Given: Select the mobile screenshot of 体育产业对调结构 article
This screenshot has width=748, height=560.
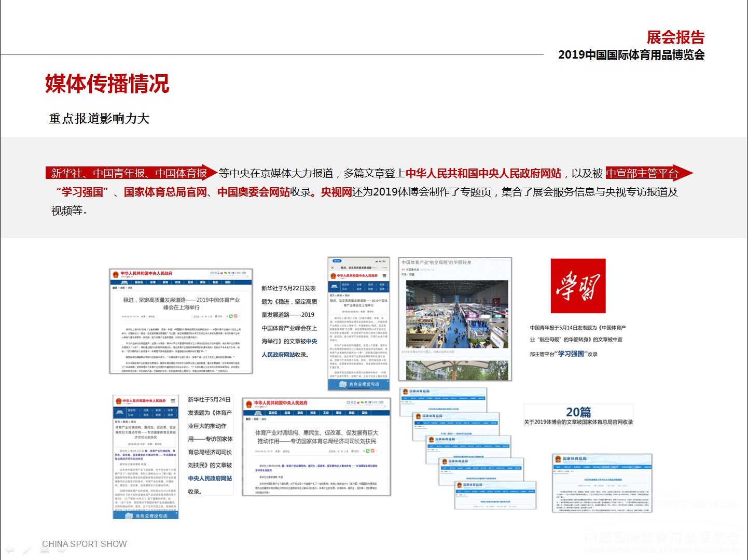Looking at the screenshot, I should click(x=146, y=457).
